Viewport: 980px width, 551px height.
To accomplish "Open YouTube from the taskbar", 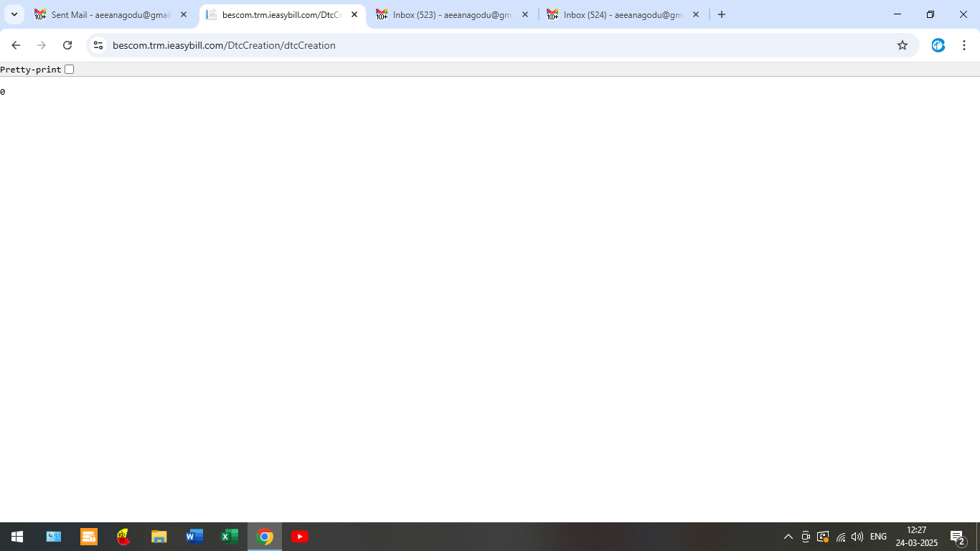I will (300, 537).
